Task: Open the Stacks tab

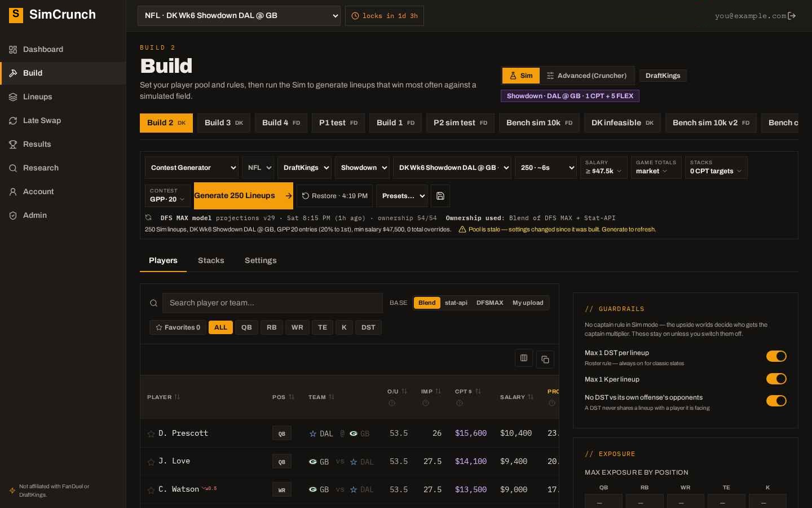Action: tap(211, 260)
